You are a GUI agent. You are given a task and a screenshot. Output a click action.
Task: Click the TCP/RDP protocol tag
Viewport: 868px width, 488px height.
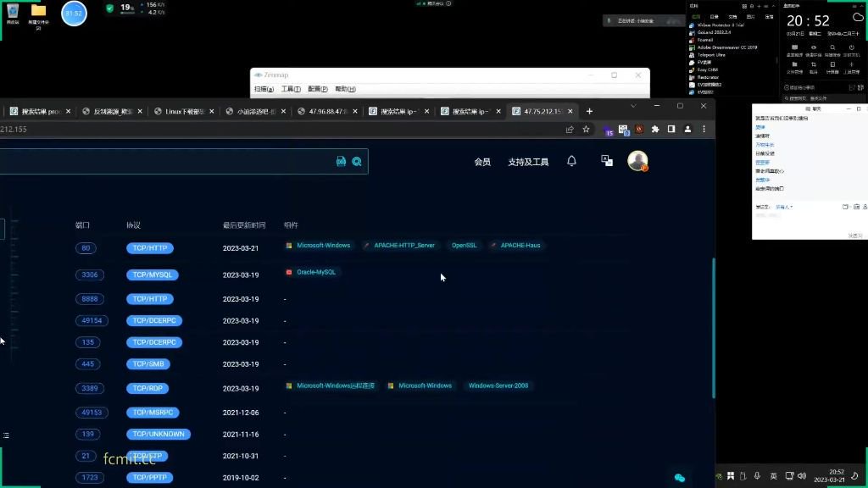click(147, 388)
